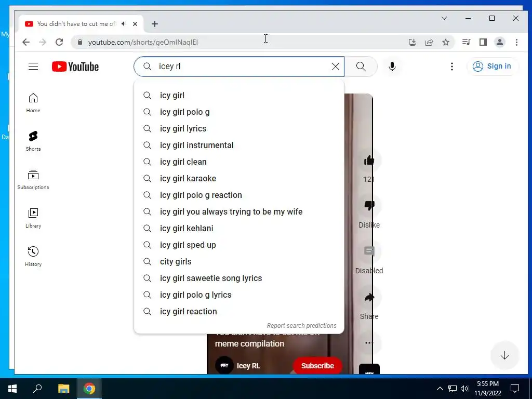Clear the search box text
The height and width of the screenshot is (399, 532).
(335, 66)
